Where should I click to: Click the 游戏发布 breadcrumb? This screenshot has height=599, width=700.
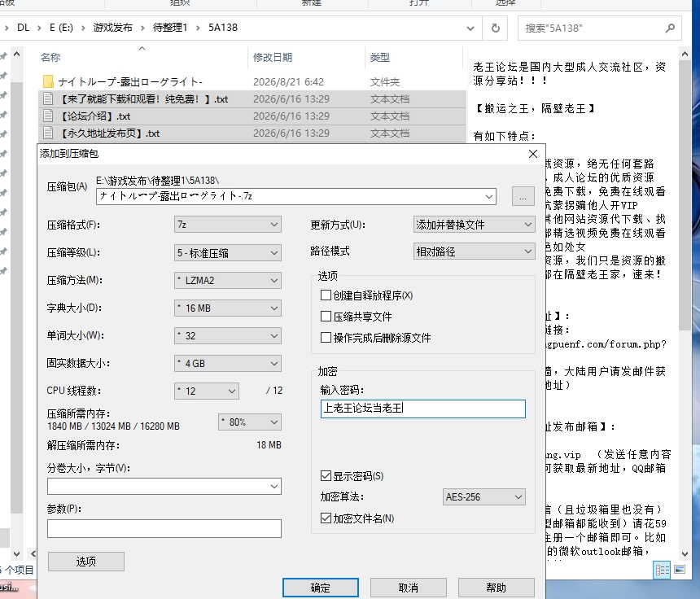(x=113, y=28)
